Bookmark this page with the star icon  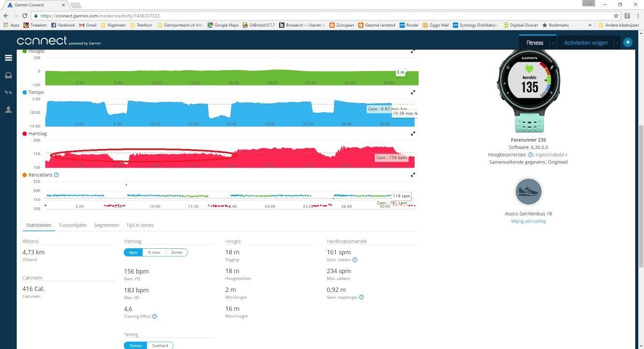tap(616, 15)
